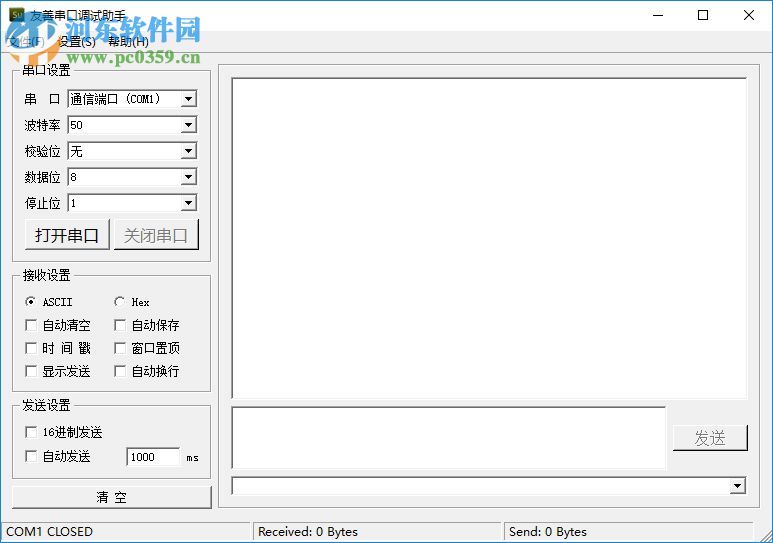The width and height of the screenshot is (773, 543).
Task: Close the serial assistant window
Action: pyautogui.click(x=748, y=15)
